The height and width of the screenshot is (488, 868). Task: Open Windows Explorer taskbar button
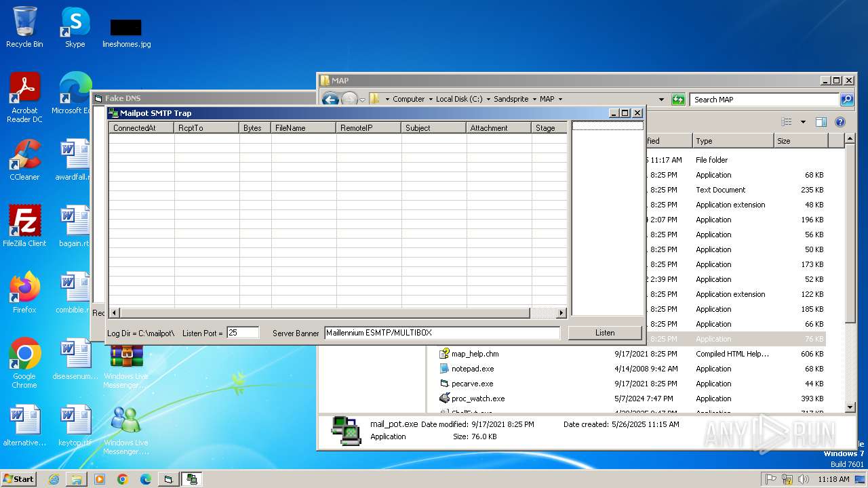77,479
